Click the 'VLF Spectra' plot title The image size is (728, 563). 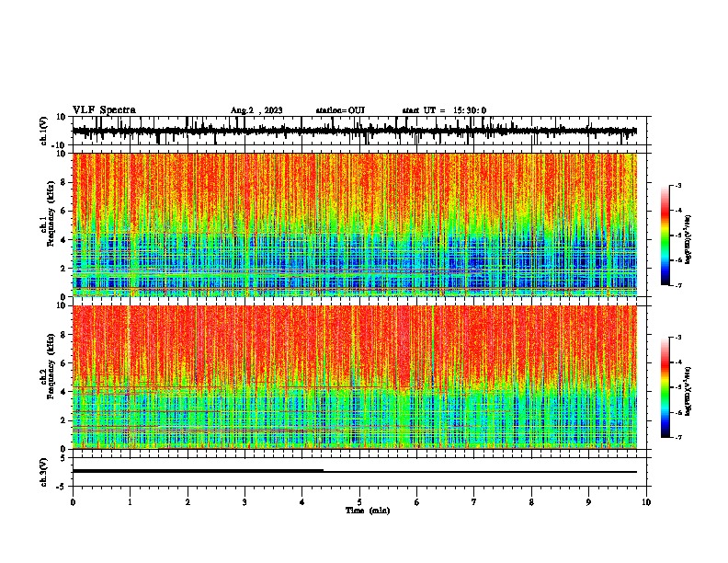click(x=104, y=110)
